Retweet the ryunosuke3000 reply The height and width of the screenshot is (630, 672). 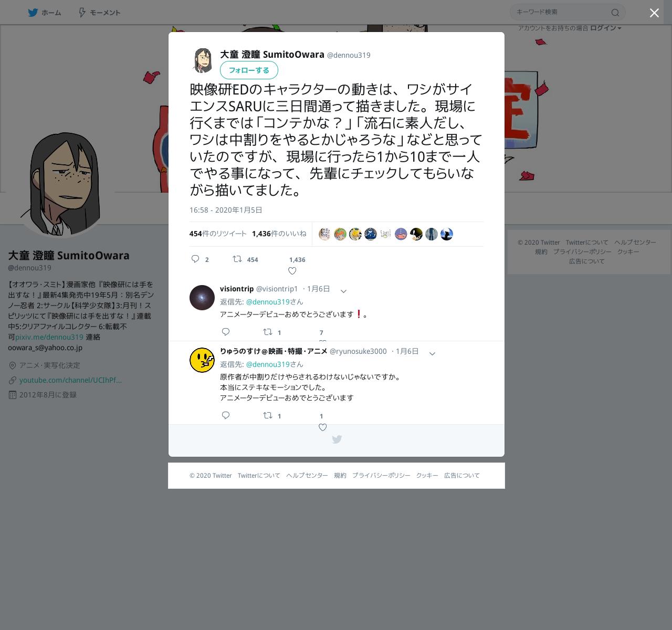(268, 415)
